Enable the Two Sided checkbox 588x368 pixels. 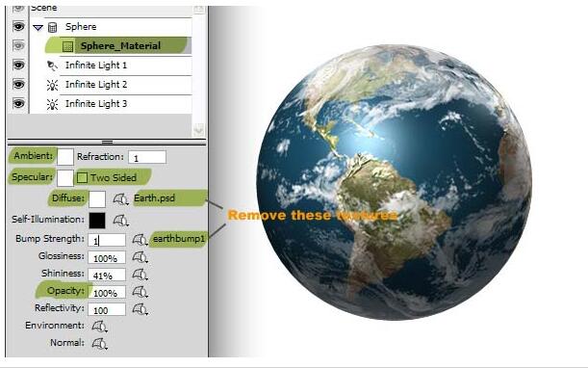click(x=82, y=177)
